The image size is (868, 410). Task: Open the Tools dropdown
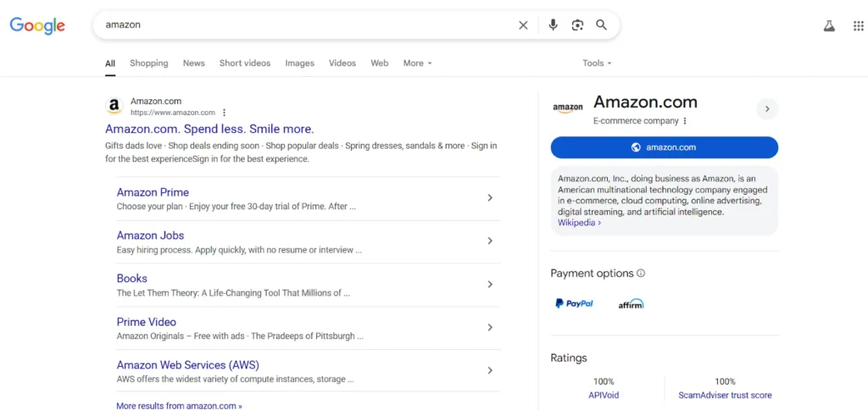pyautogui.click(x=597, y=64)
